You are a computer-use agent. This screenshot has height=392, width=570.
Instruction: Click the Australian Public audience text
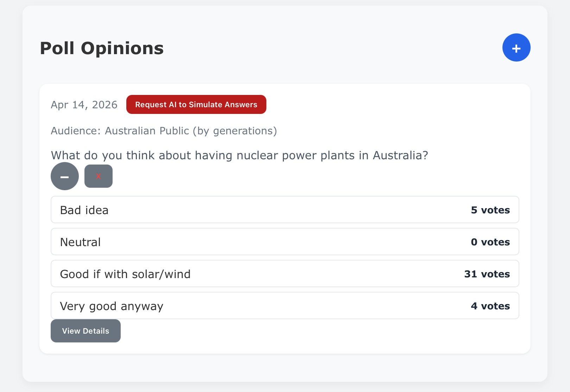[x=164, y=130]
